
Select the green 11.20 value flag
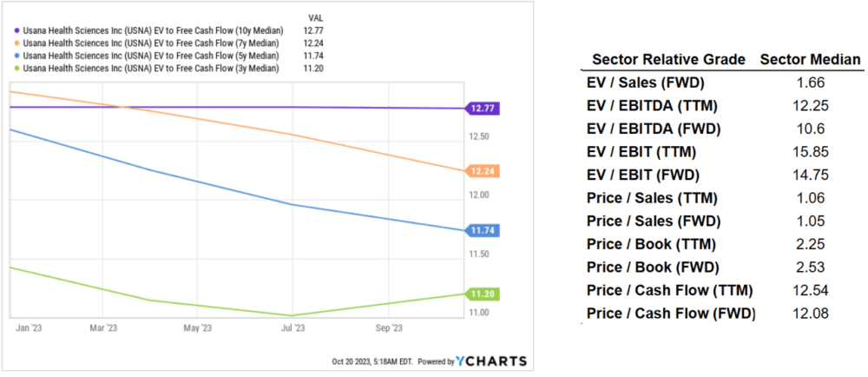pos(482,294)
